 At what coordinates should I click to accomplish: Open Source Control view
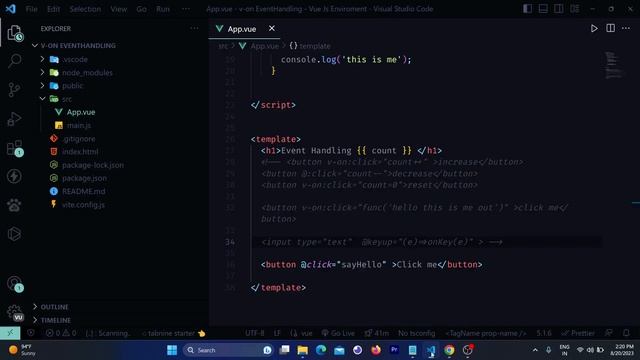tap(14, 89)
